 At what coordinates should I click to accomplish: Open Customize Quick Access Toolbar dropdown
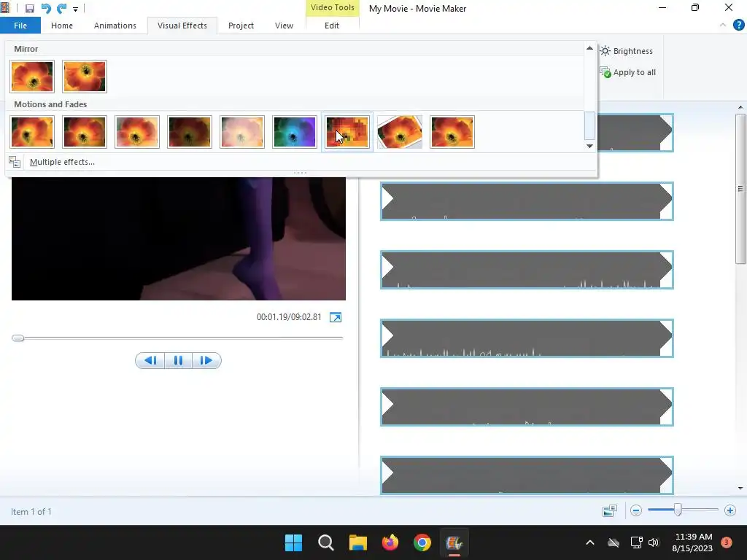point(75,9)
